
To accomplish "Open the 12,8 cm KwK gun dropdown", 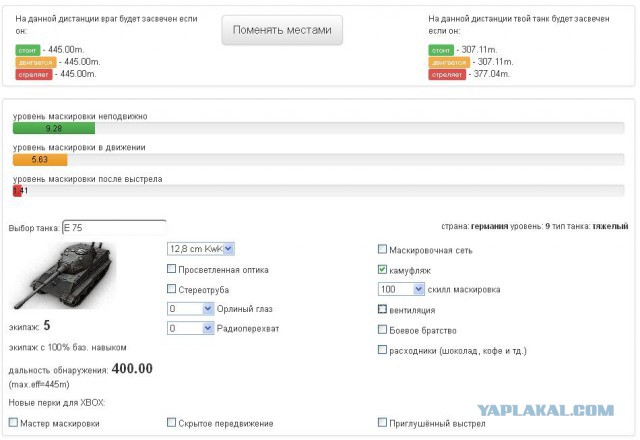I will pos(201,249).
